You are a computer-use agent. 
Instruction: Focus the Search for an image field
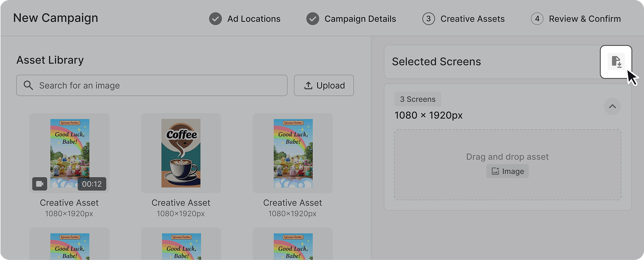point(161,85)
